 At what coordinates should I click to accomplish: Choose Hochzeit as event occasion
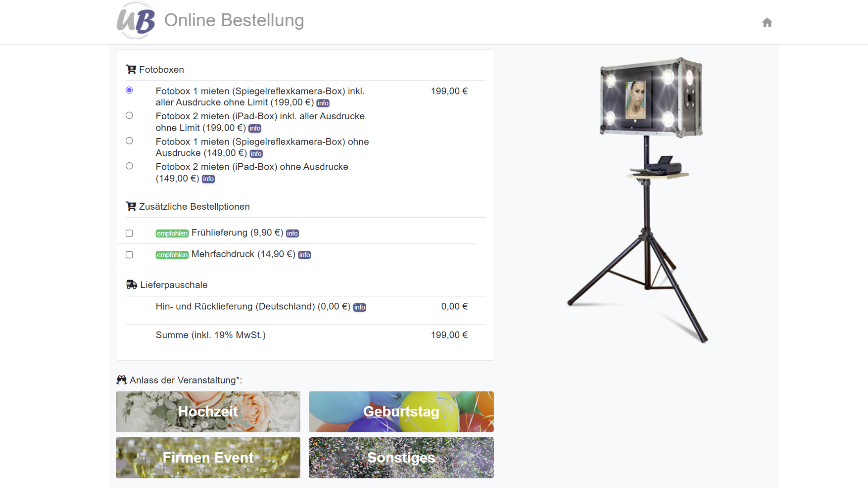point(208,412)
